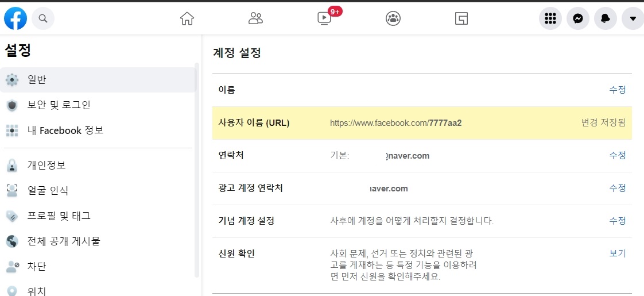
Task: Click 수정 for 기념 계정 설정
Action: pyautogui.click(x=617, y=221)
